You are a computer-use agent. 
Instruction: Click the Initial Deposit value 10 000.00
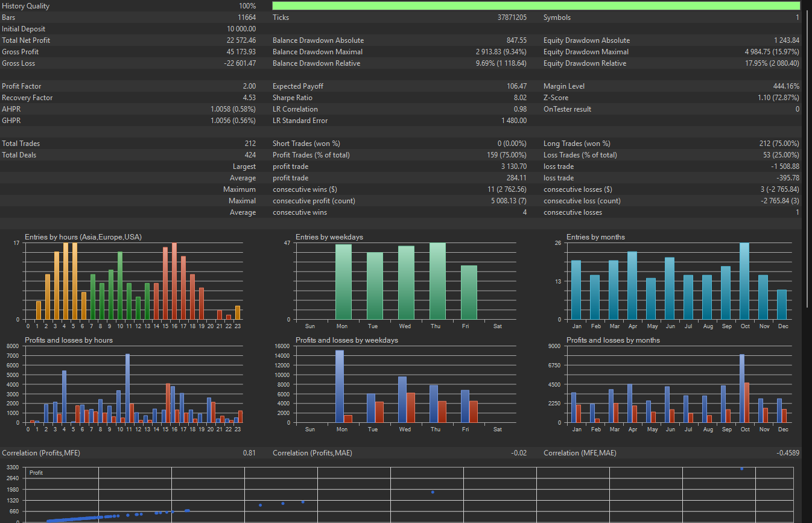tap(241, 29)
